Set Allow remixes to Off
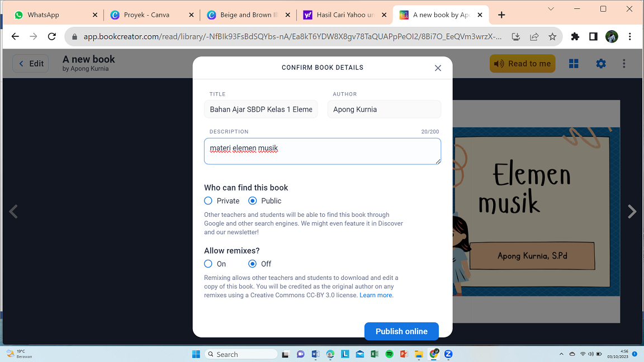The height and width of the screenshot is (362, 644). tap(253, 264)
